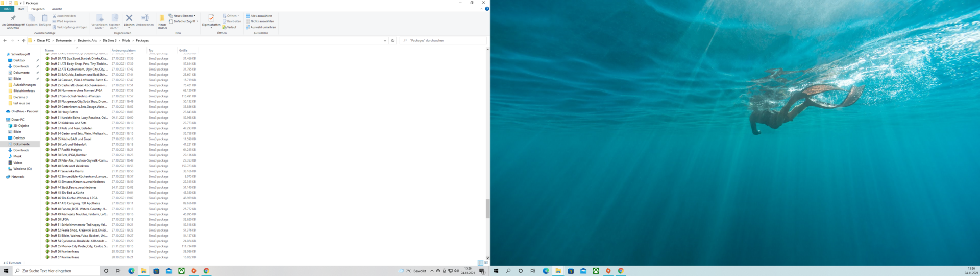This screenshot has height=276, width=980.
Task: Open Xbox app on search-box taskbar
Action: tap(181, 271)
